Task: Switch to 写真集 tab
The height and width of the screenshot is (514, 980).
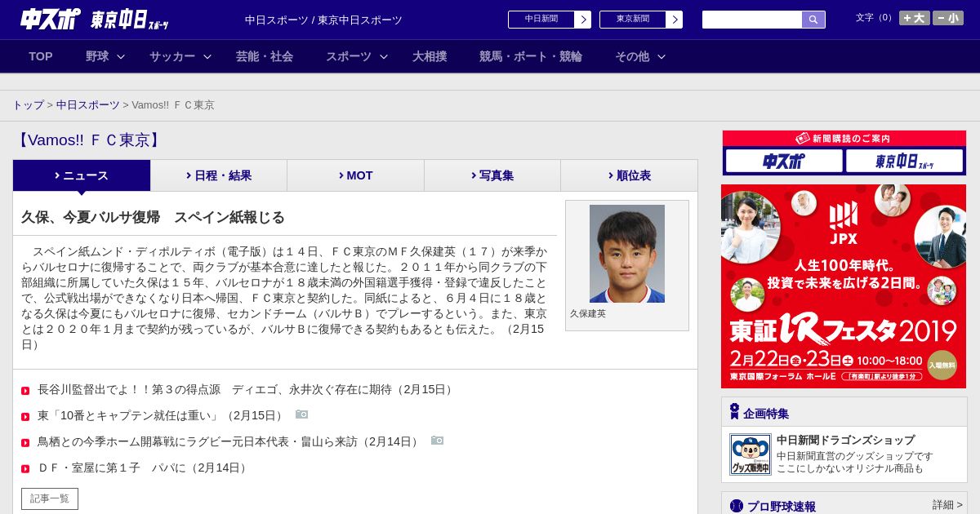Action: click(x=492, y=175)
